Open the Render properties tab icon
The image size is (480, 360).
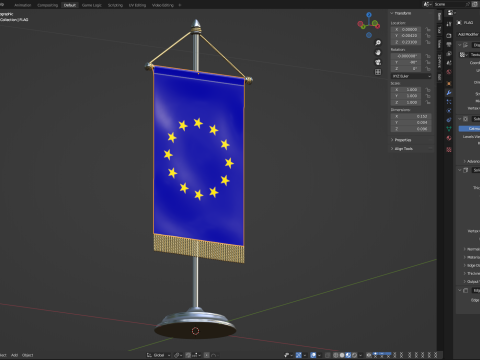(449, 35)
